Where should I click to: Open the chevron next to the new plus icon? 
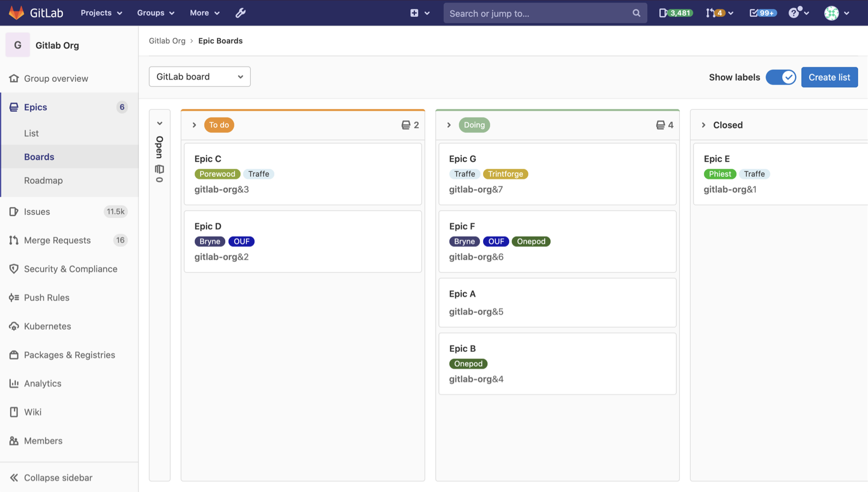point(427,13)
